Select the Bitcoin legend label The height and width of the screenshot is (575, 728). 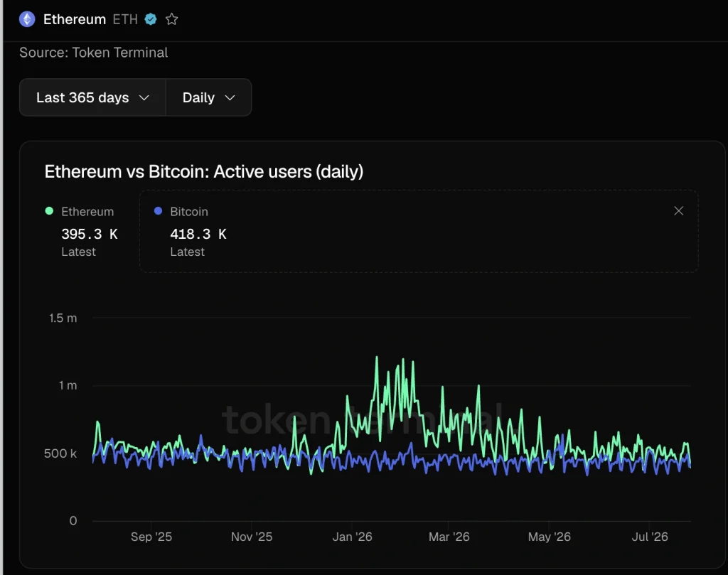click(189, 212)
